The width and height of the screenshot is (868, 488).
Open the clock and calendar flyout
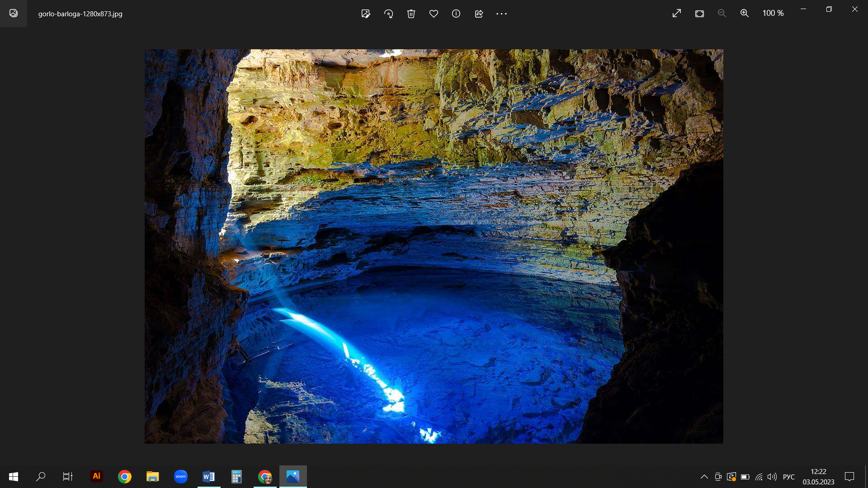[819, 477]
